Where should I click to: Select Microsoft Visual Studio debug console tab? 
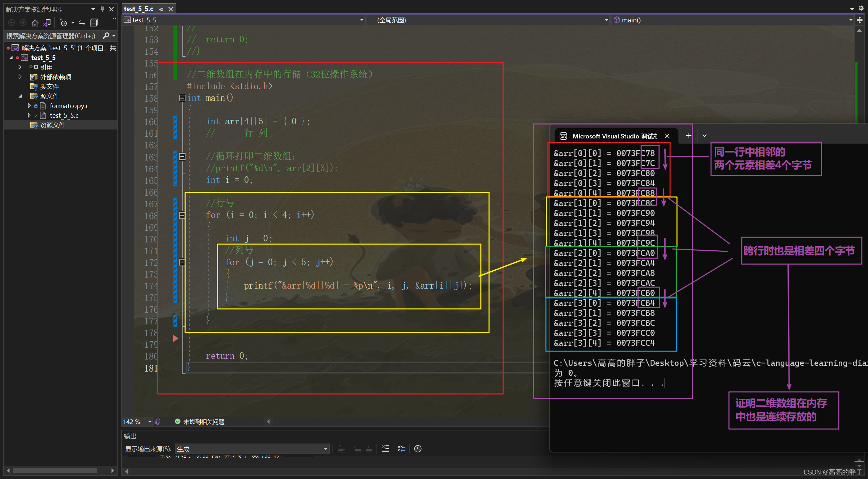[x=614, y=136]
